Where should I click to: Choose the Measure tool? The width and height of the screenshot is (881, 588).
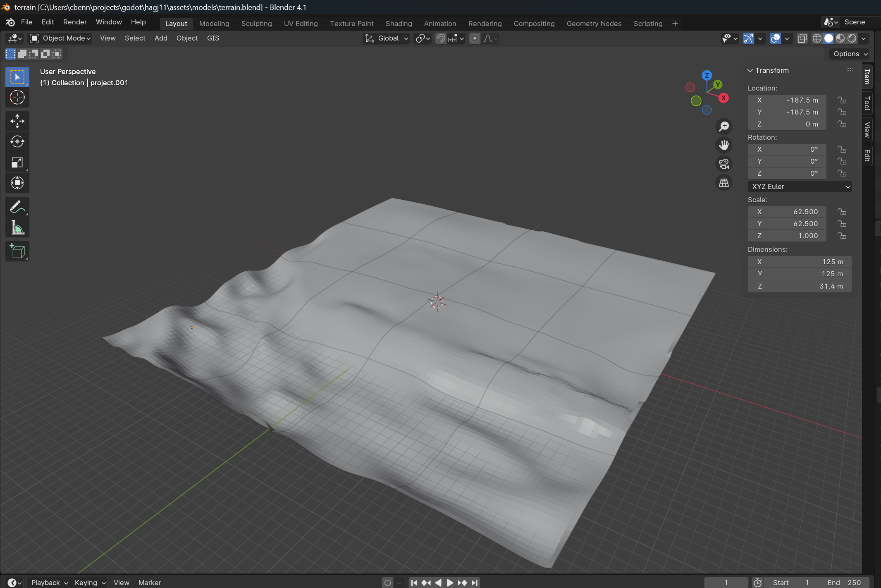[17, 227]
